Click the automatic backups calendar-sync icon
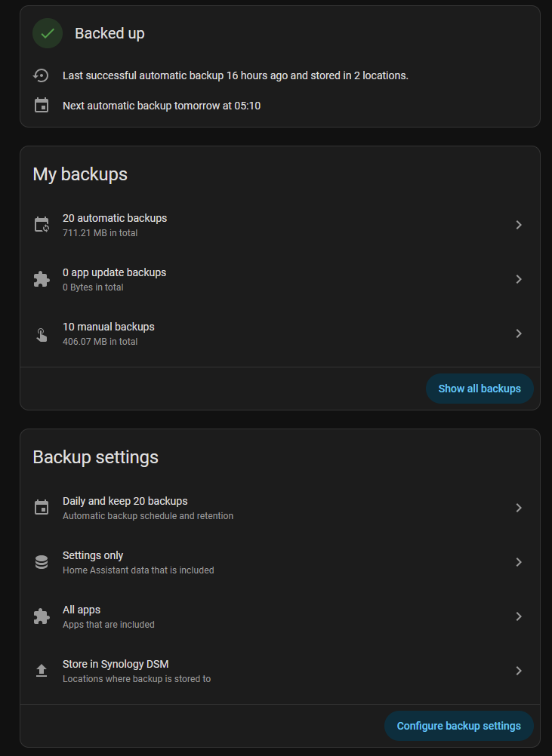This screenshot has height=756, width=552. point(42,225)
